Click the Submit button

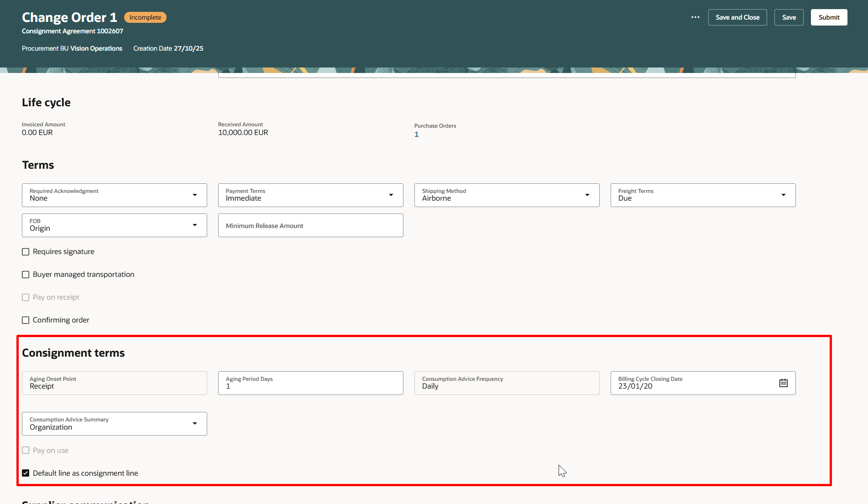click(829, 17)
